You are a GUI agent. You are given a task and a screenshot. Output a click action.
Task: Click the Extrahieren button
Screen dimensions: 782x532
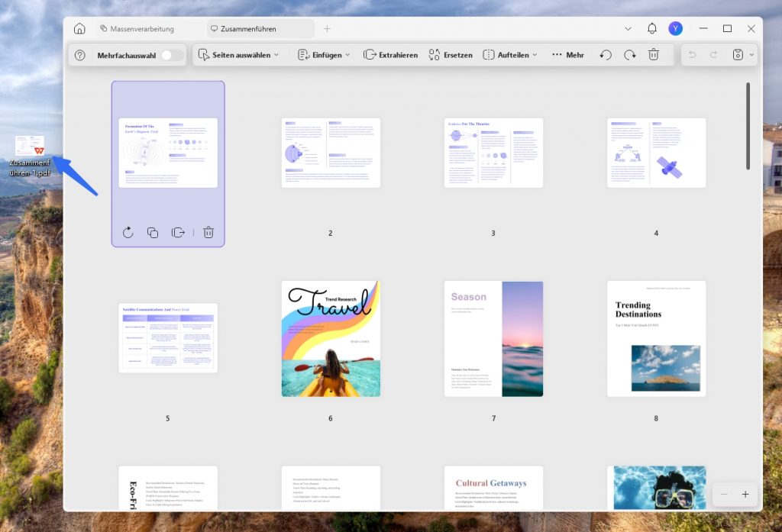coord(390,55)
